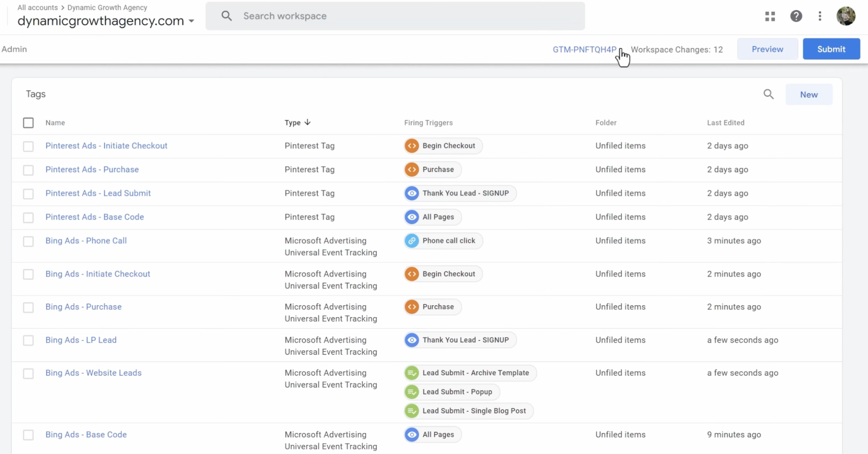Open the dynamicgrowthagency.com container dropdown
The width and height of the screenshot is (868, 454).
pos(106,21)
